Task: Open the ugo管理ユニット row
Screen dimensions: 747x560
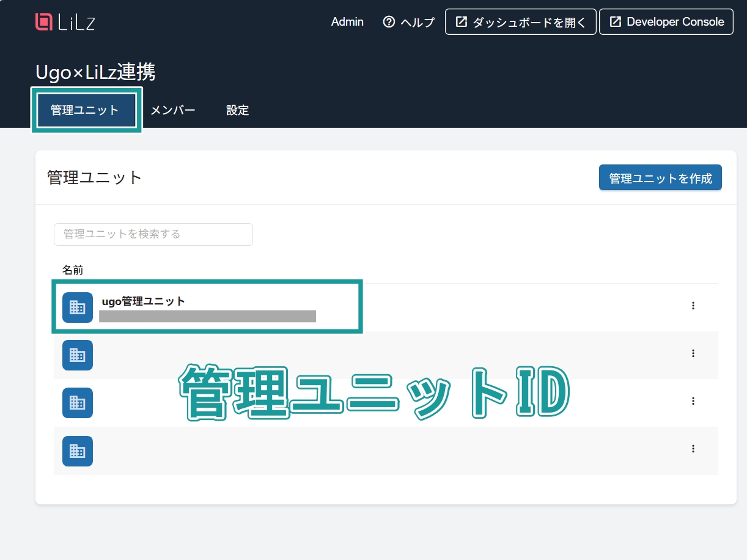Action: point(386,307)
